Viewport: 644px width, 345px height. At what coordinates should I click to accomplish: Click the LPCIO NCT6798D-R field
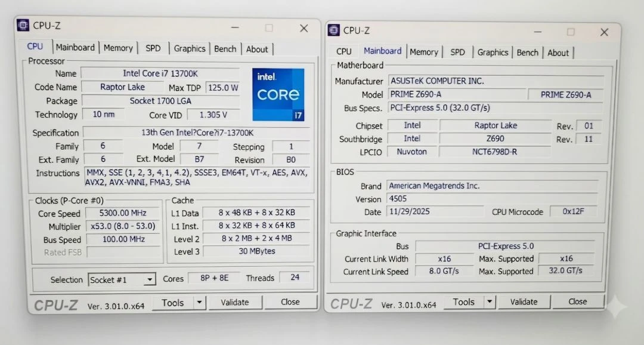point(494,152)
